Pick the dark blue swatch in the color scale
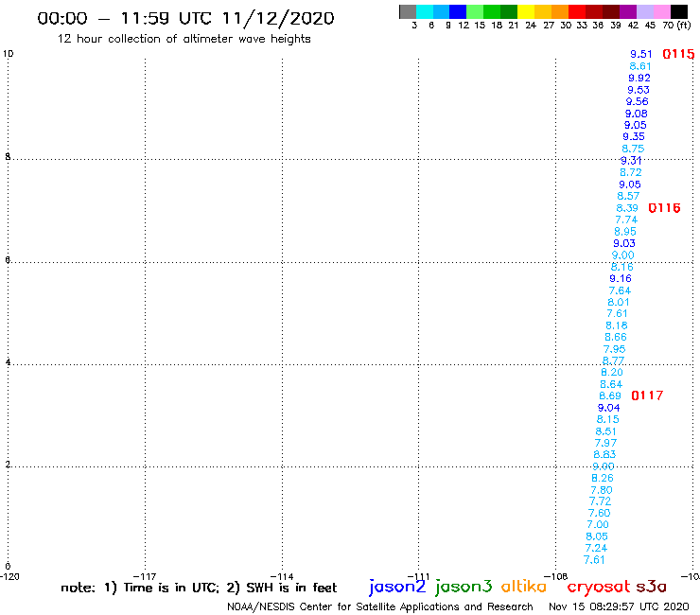This screenshot has height=615, width=700. pyautogui.click(x=458, y=11)
